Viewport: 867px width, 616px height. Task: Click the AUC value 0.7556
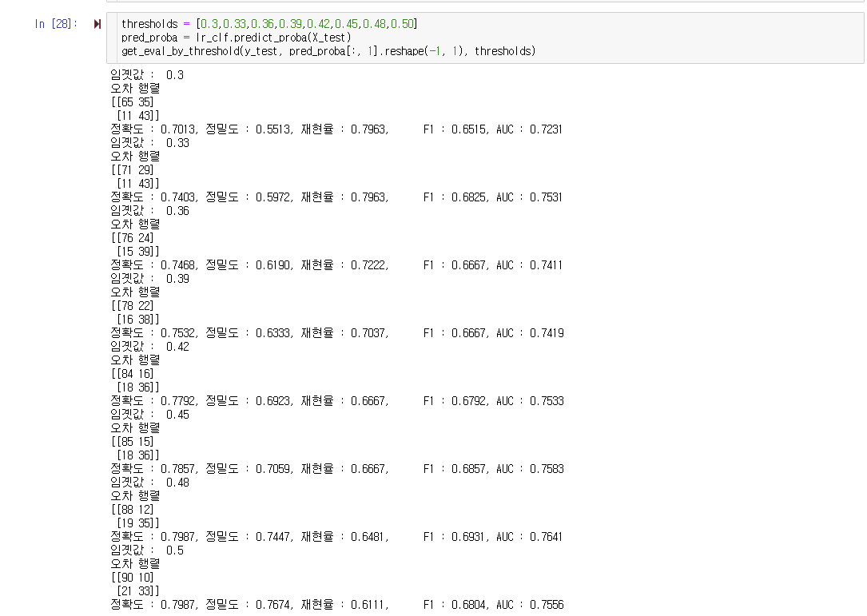547,605
